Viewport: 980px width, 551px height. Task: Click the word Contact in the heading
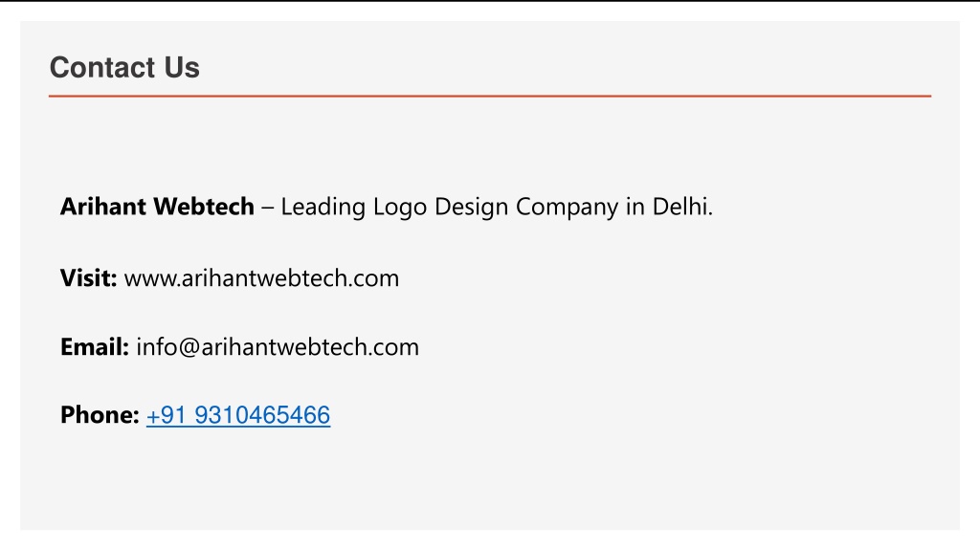[x=102, y=68]
